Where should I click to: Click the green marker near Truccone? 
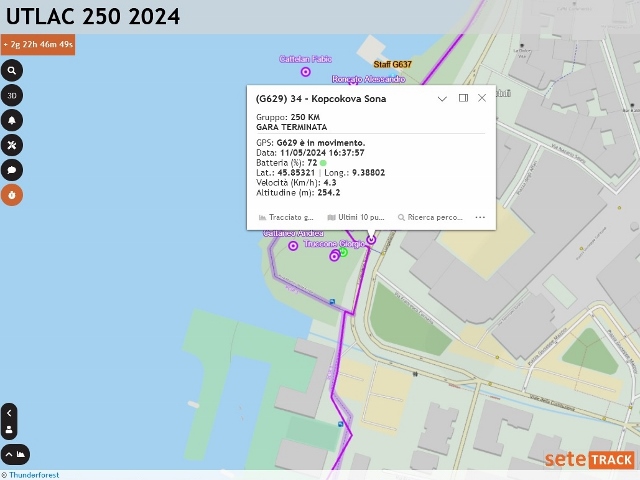344,253
